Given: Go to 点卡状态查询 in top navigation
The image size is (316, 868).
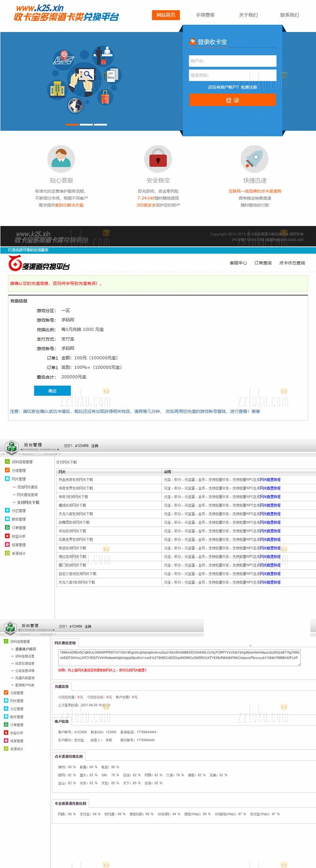Looking at the screenshot, I should coord(292,263).
